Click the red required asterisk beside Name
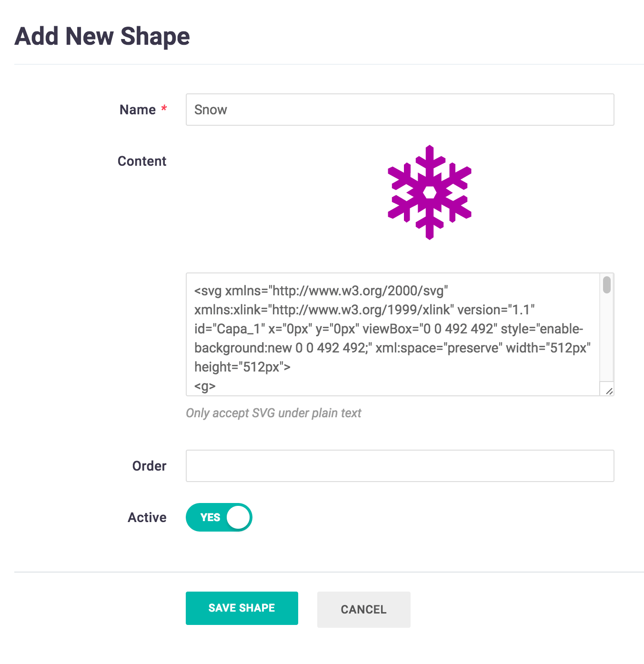Viewport: 644px width, 664px height. coord(164,109)
